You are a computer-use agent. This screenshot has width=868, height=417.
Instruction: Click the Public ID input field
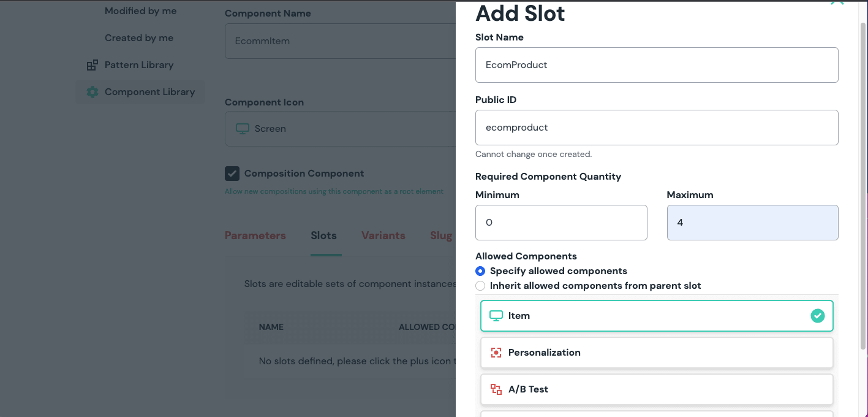coord(657,128)
